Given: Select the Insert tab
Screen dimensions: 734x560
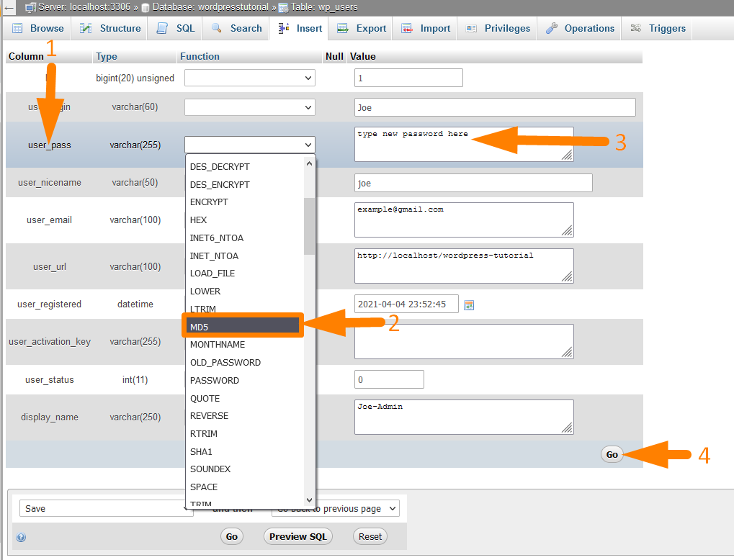Looking at the screenshot, I should point(300,28).
